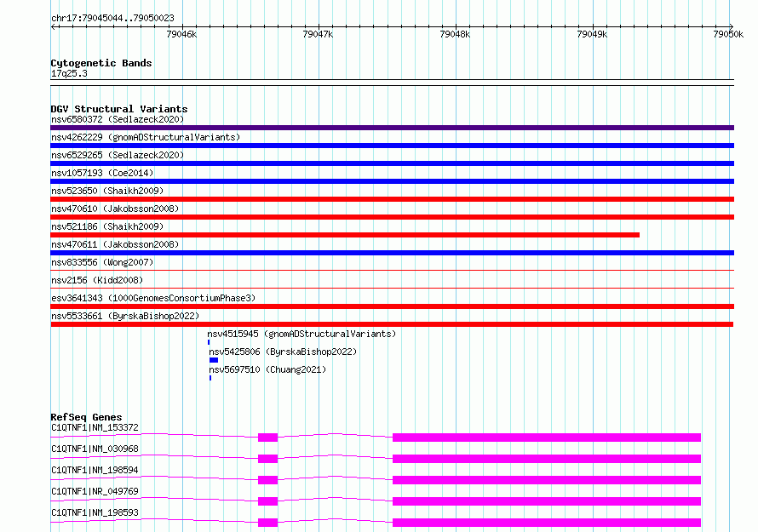Select nsv5425806 (ByrskaBishop2022) label
758x532 pixels.
tap(283, 352)
